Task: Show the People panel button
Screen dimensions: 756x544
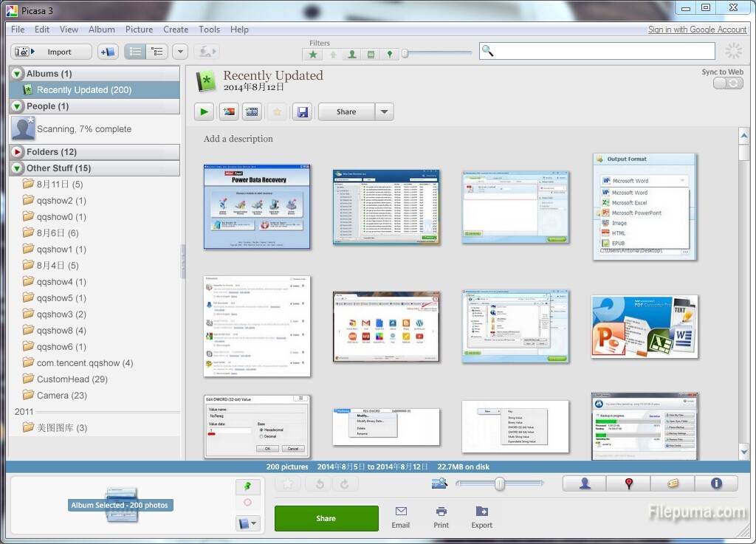Action: [x=584, y=483]
